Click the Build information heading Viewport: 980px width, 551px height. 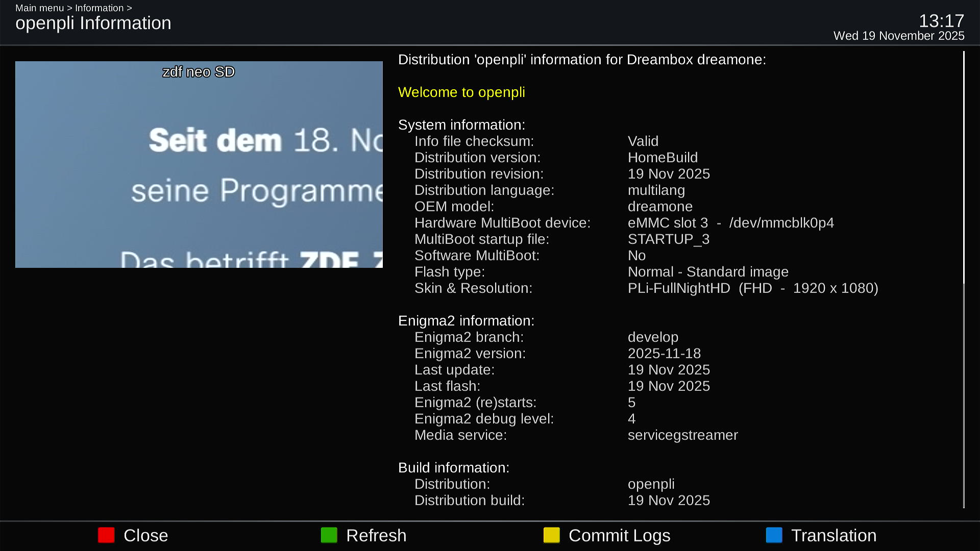(453, 468)
